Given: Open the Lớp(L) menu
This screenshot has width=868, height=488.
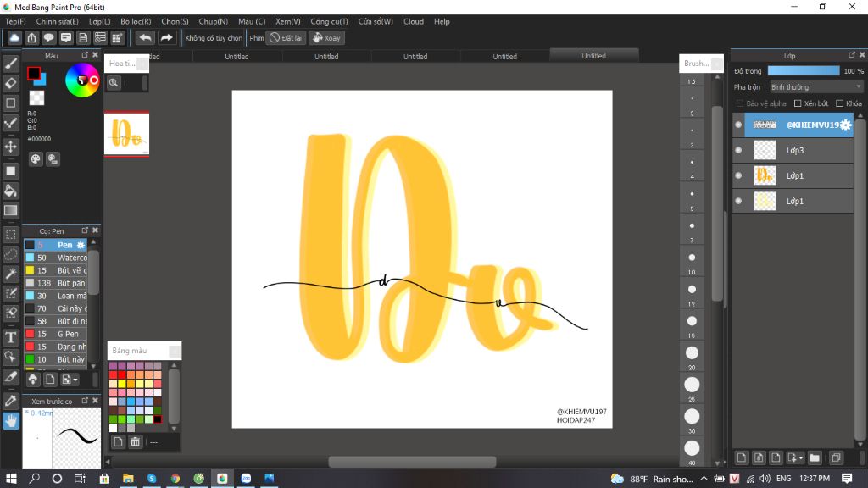Looking at the screenshot, I should pyautogui.click(x=100, y=21).
